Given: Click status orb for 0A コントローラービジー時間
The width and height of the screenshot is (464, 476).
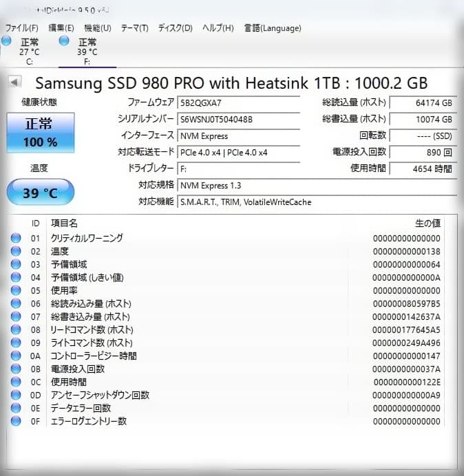Looking at the screenshot, I should (x=16, y=356).
